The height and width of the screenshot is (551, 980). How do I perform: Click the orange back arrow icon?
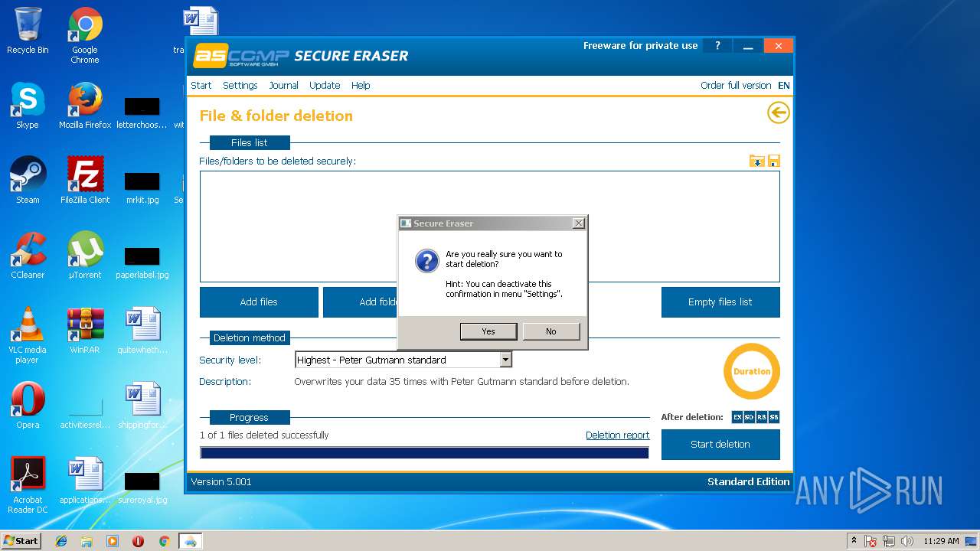778,113
